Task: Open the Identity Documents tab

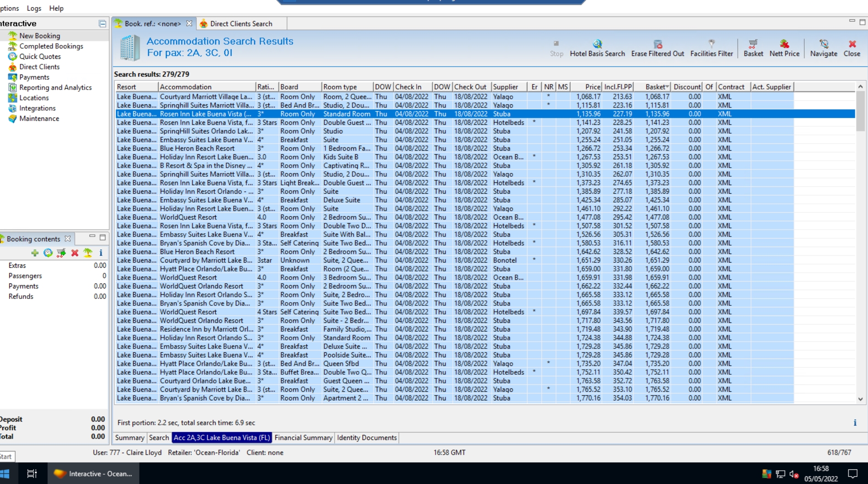Action: [367, 438]
